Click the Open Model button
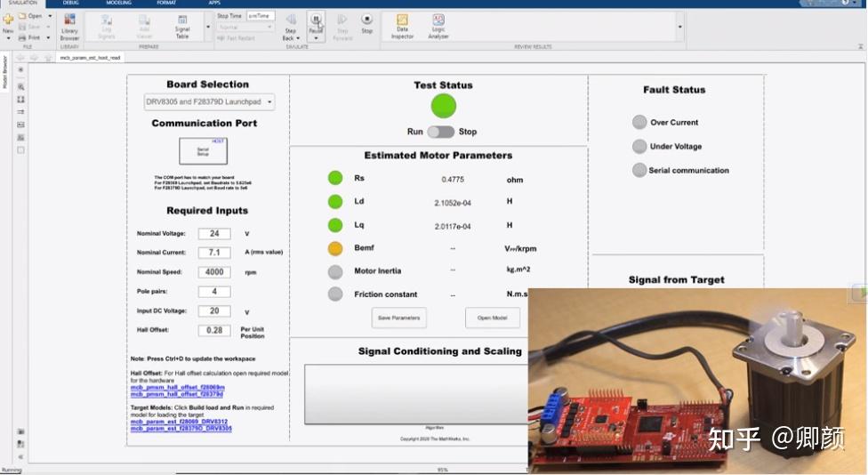This screenshot has width=868, height=475. click(492, 318)
